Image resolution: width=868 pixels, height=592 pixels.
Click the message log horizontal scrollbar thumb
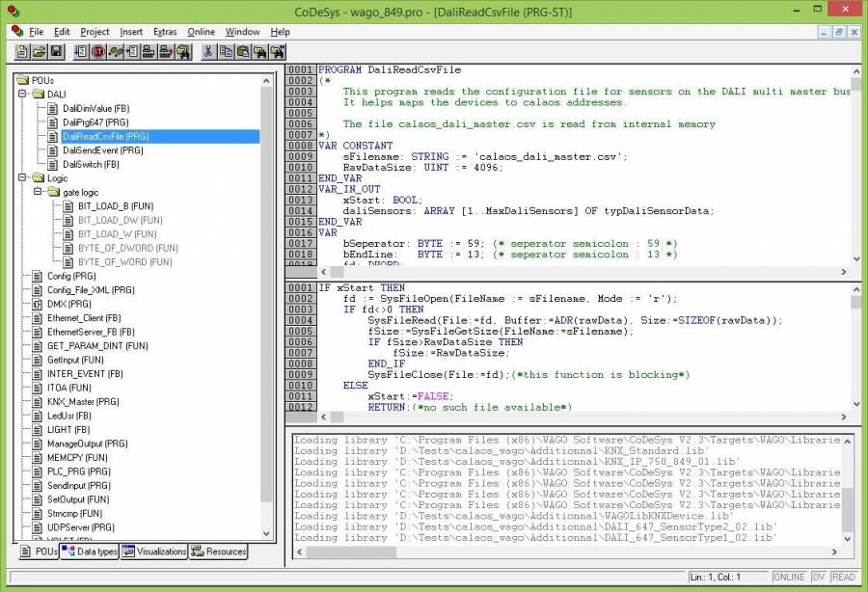[351, 552]
